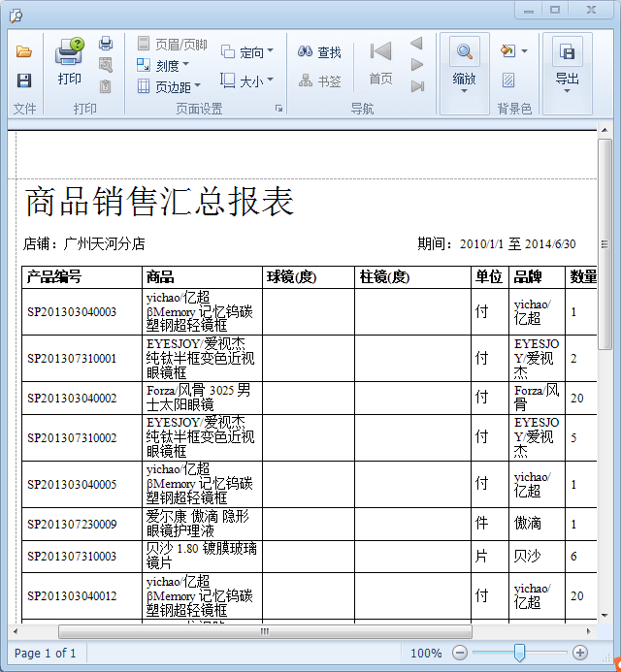Open the 大小 paper size dropdown
The image size is (621, 672).
(247, 80)
